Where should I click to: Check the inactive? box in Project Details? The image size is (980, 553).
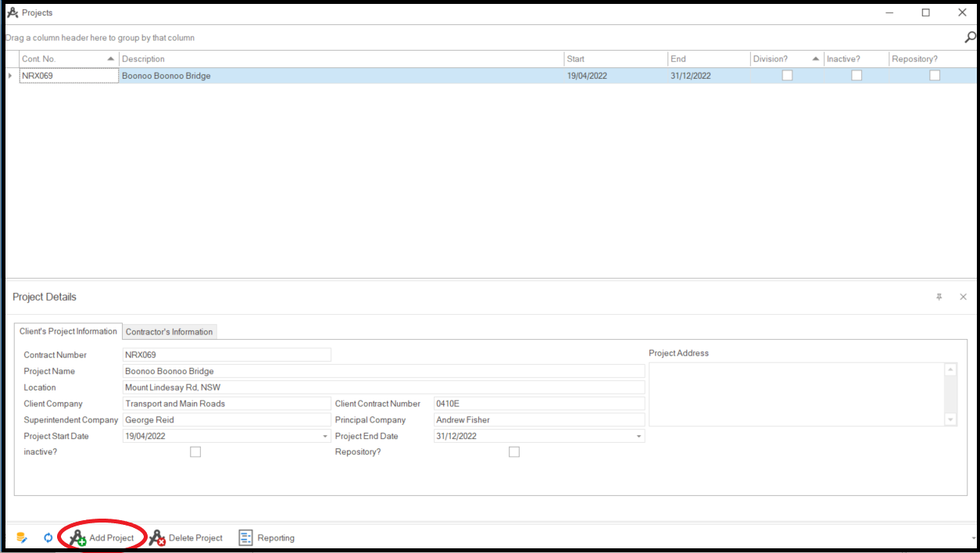195,451
